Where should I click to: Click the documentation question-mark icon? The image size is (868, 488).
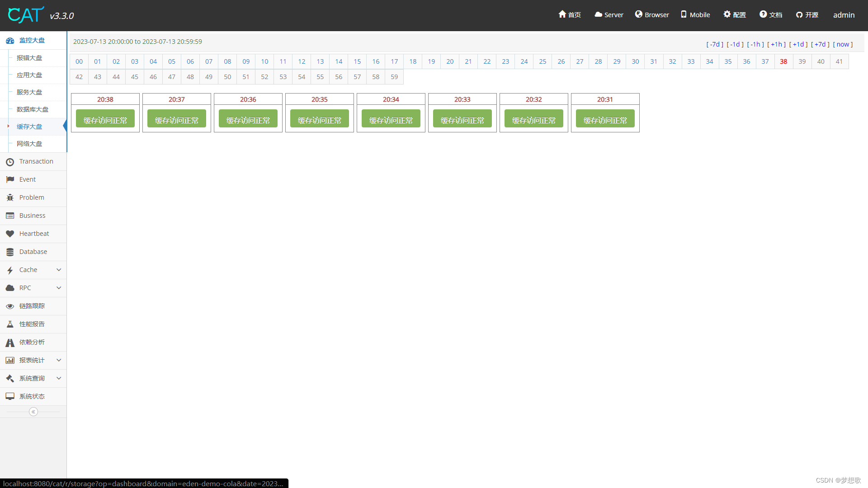[x=763, y=14]
